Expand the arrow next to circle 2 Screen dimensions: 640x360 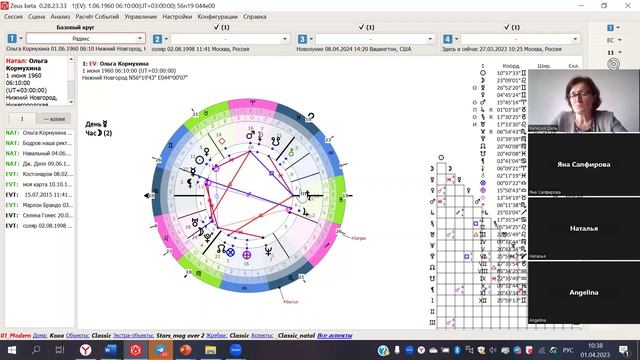[x=166, y=39]
